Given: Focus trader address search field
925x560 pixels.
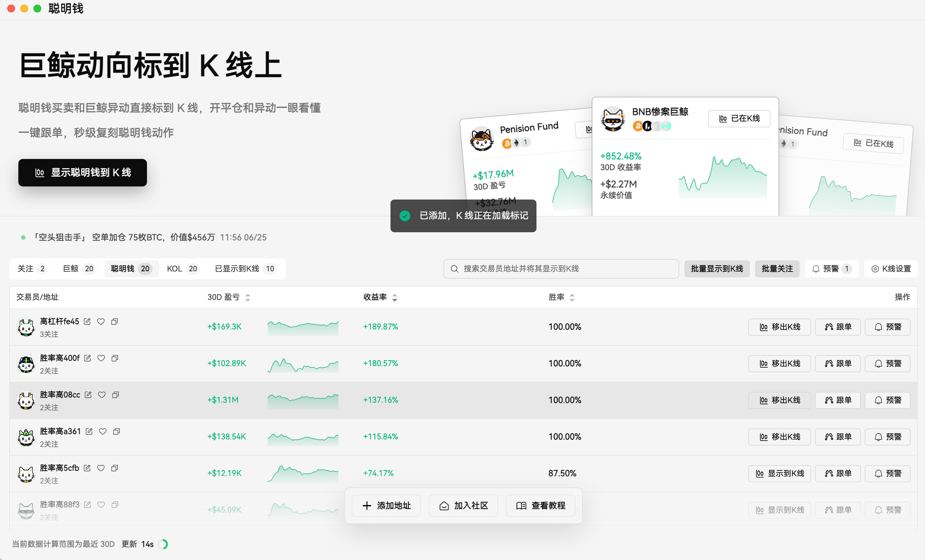Looking at the screenshot, I should [x=561, y=269].
